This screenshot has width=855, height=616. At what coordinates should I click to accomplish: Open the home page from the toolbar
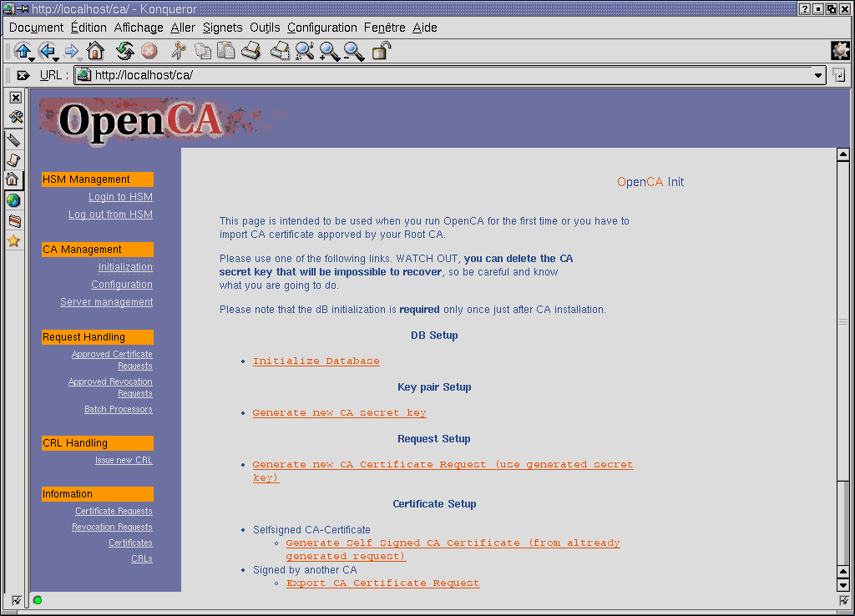point(95,51)
